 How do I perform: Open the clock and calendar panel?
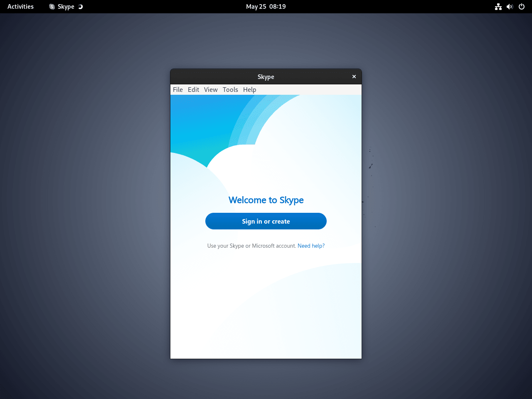[266, 7]
